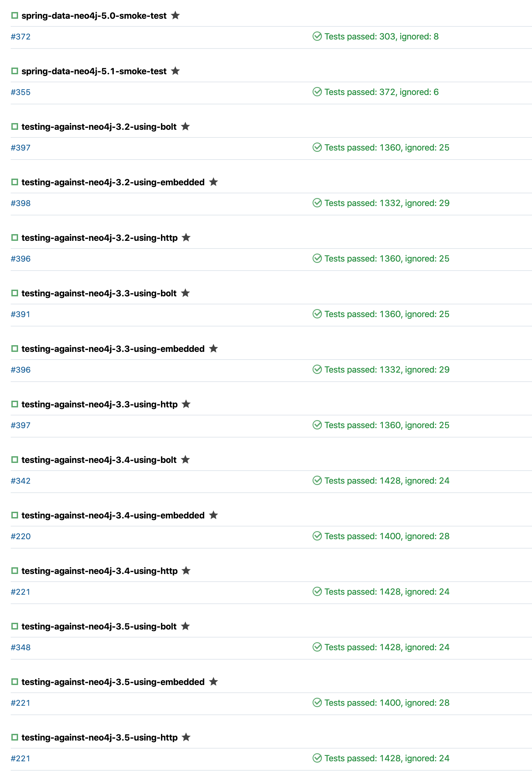Click the success checkmark icon for build #342 results

coord(317,480)
